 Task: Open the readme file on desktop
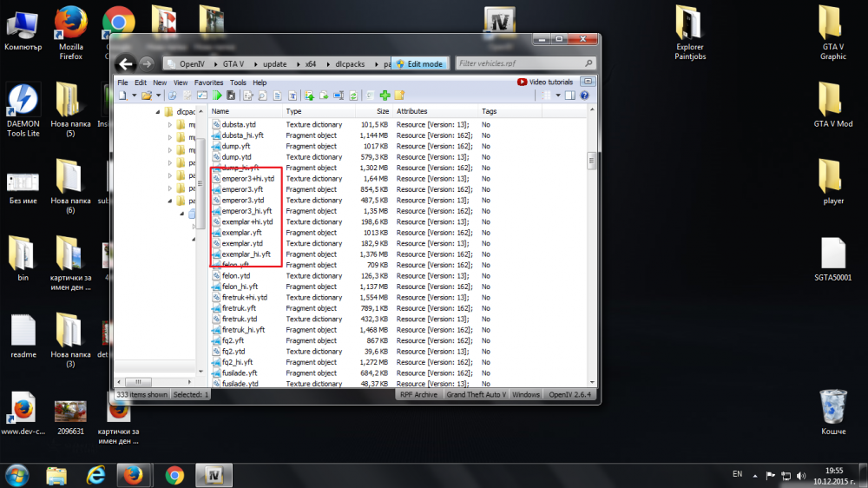point(23,336)
